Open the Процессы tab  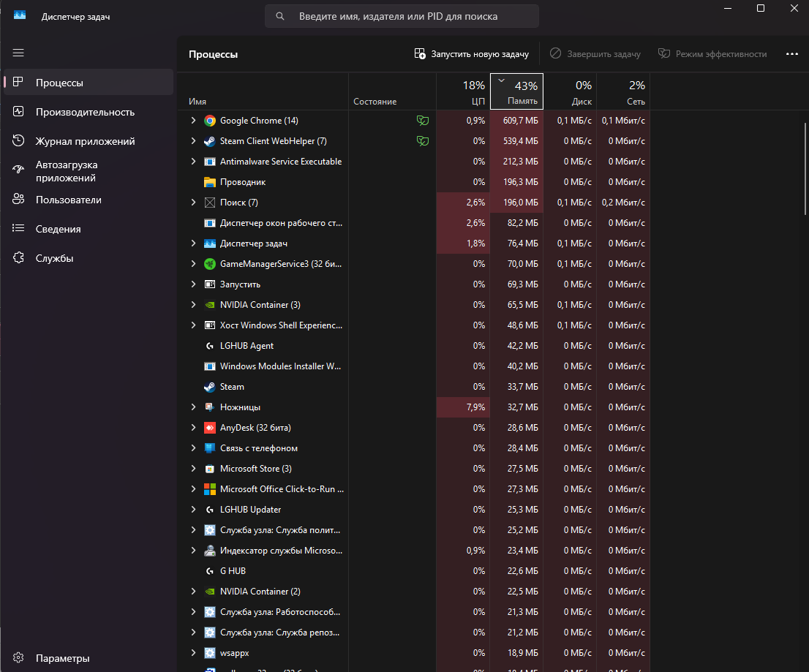point(89,83)
